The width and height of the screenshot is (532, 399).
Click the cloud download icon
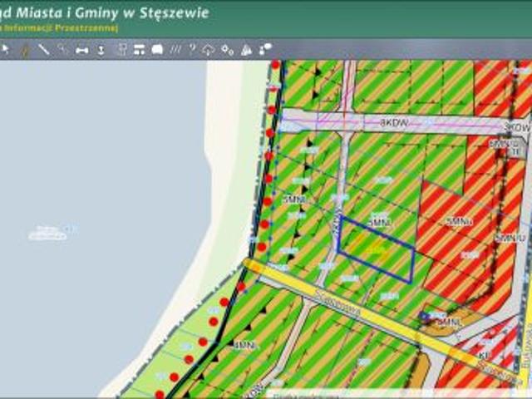(x=209, y=50)
